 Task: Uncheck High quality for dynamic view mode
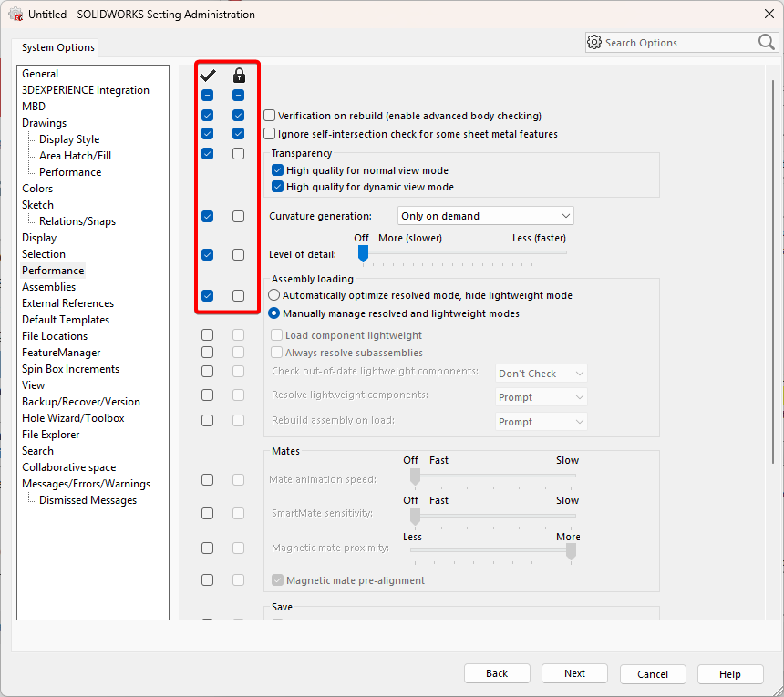[x=277, y=187]
